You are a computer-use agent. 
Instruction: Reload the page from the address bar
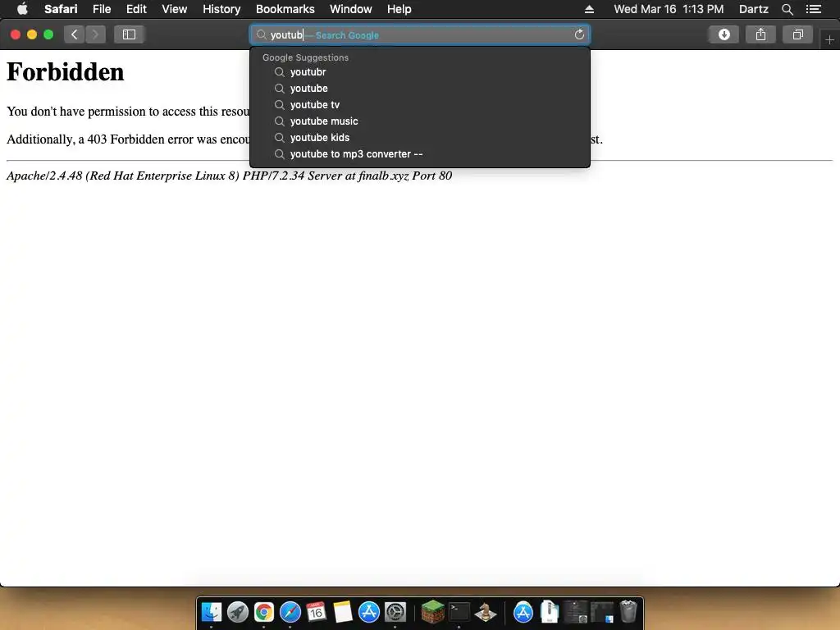[x=579, y=34]
